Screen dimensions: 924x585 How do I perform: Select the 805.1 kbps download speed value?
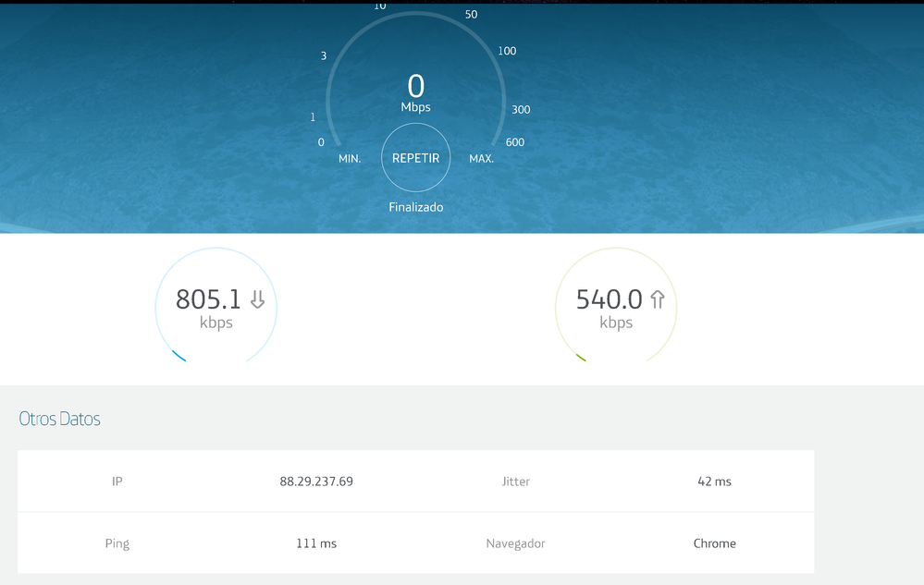pyautogui.click(x=209, y=299)
